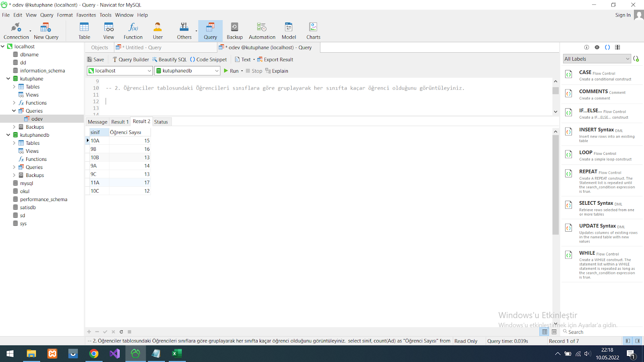Switch to the Objects tab

(99, 47)
